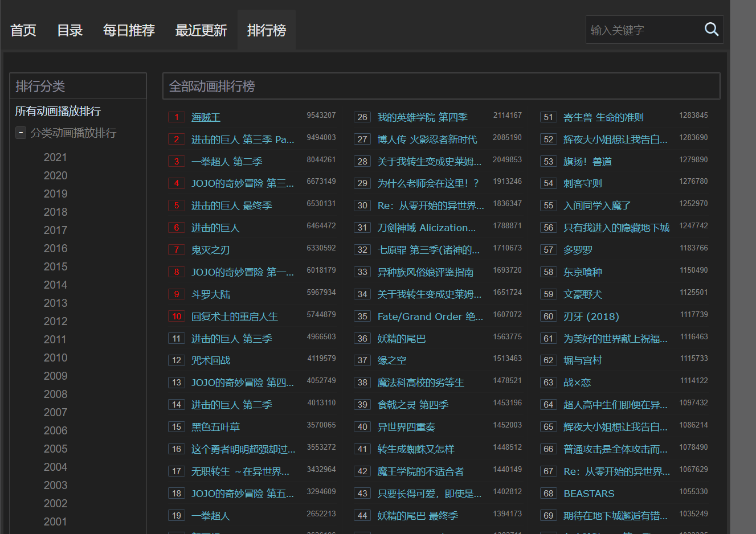Screen dimensions: 756x534
Task: Choose year 2005 in sidebar
Action: click(x=55, y=449)
